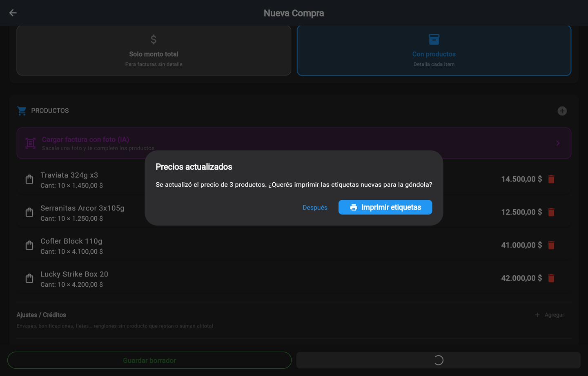Click the dollar sign icon
Viewport: 588px width, 376px height.
pyautogui.click(x=154, y=40)
